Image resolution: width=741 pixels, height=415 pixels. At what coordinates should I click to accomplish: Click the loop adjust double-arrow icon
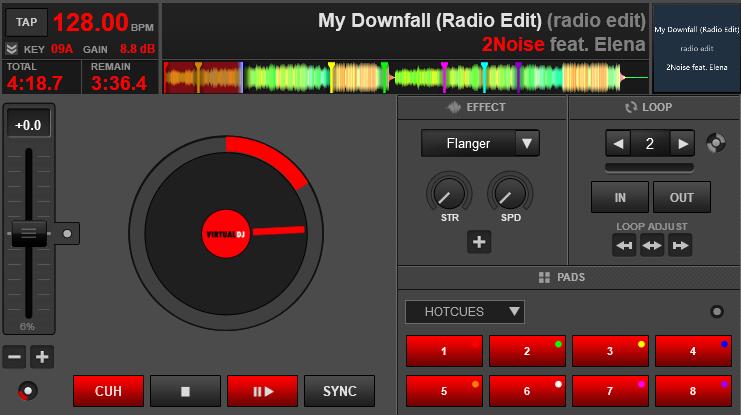[652, 245]
